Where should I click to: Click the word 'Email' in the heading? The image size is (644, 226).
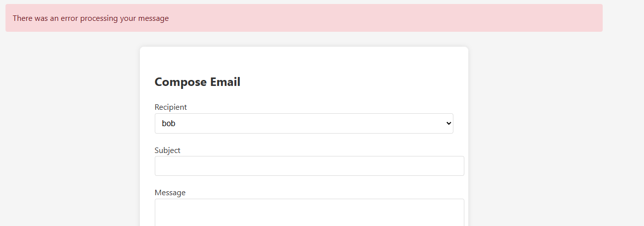point(225,82)
